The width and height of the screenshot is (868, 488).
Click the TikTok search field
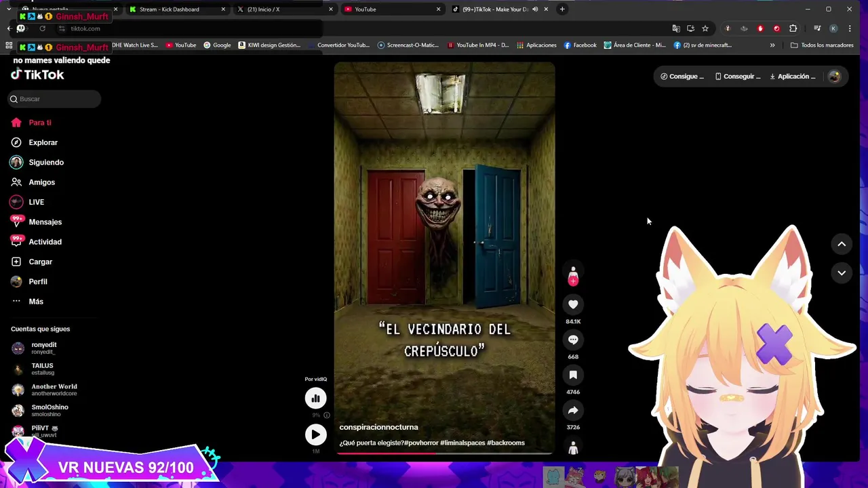point(54,99)
